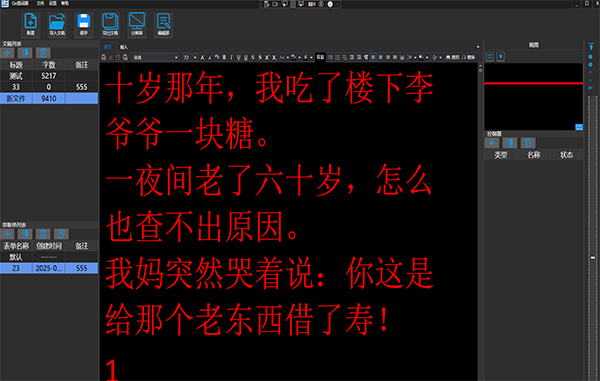Click the 新建 new document icon

coord(31,24)
